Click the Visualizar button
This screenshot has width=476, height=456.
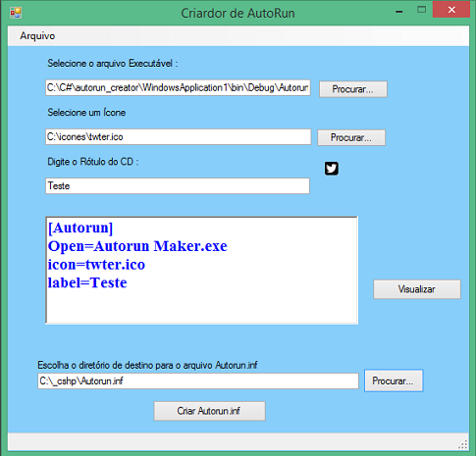tap(417, 289)
